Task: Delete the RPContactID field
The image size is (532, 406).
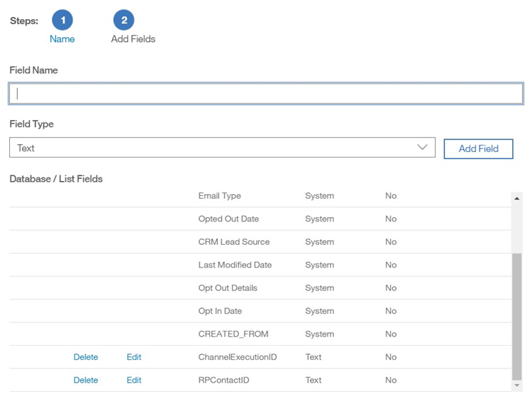Action: point(86,380)
